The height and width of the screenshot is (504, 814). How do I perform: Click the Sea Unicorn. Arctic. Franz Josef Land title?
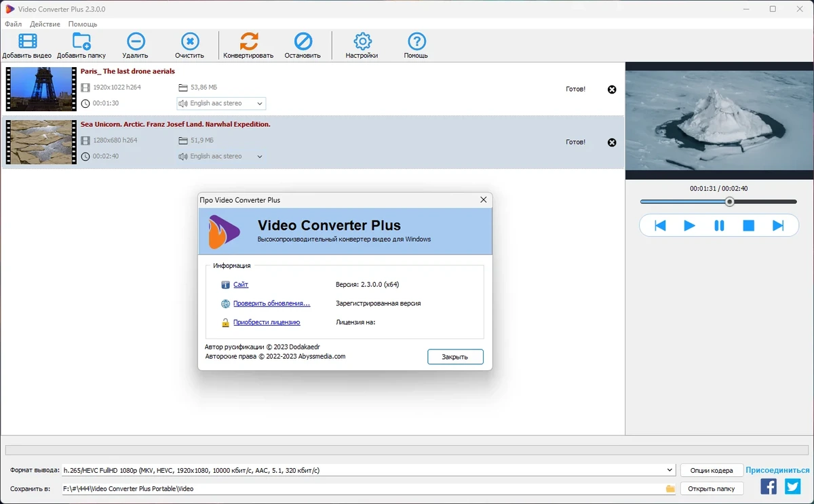click(176, 124)
